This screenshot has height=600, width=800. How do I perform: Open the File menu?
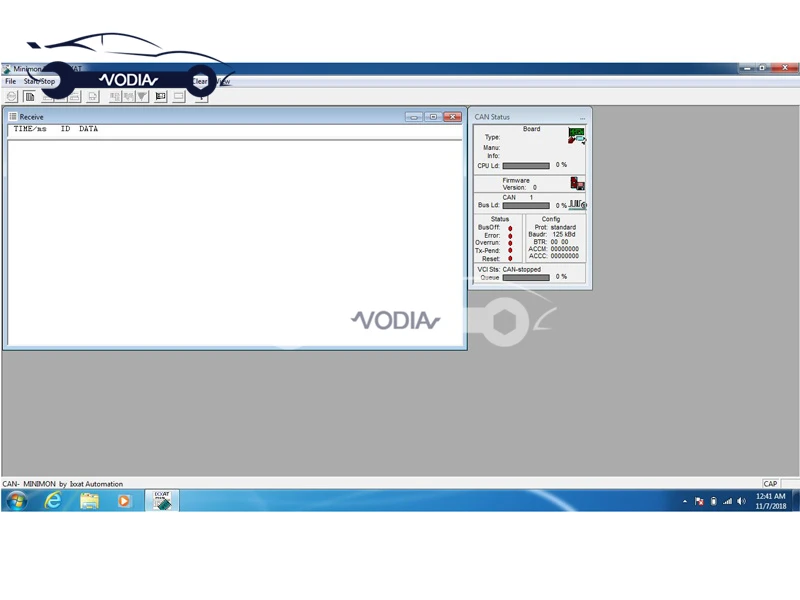pos(11,81)
